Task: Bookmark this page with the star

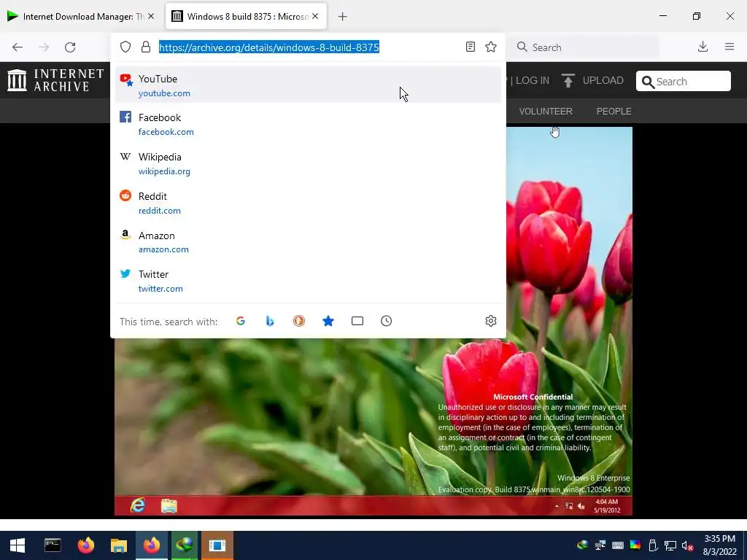Action: click(491, 47)
